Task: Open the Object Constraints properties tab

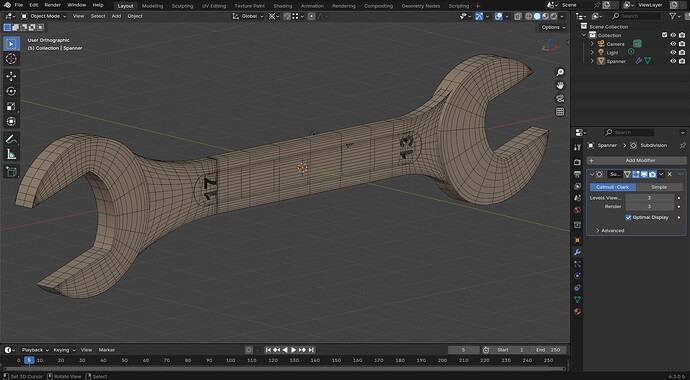Action: click(x=577, y=288)
